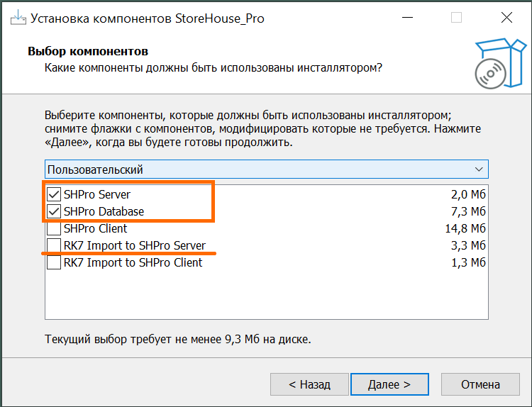Click the Выбор компонентов heading

point(87,51)
